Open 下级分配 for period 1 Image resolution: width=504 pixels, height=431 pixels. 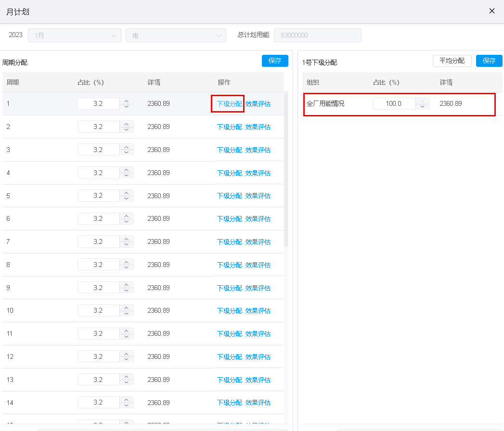click(229, 104)
